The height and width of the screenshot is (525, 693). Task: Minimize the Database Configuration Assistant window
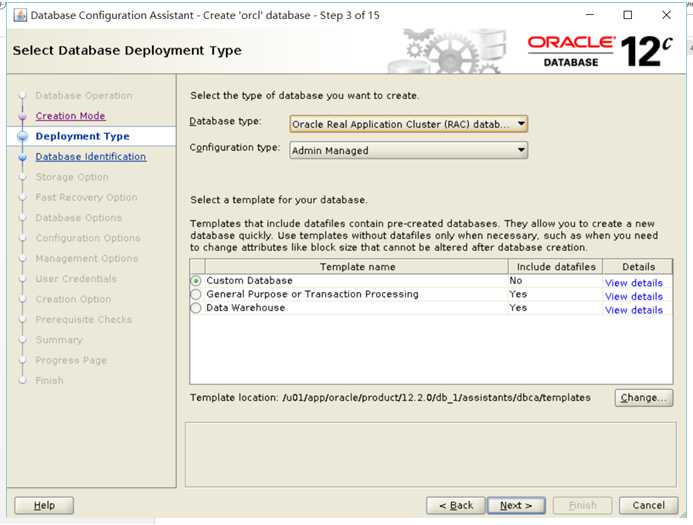pyautogui.click(x=590, y=15)
